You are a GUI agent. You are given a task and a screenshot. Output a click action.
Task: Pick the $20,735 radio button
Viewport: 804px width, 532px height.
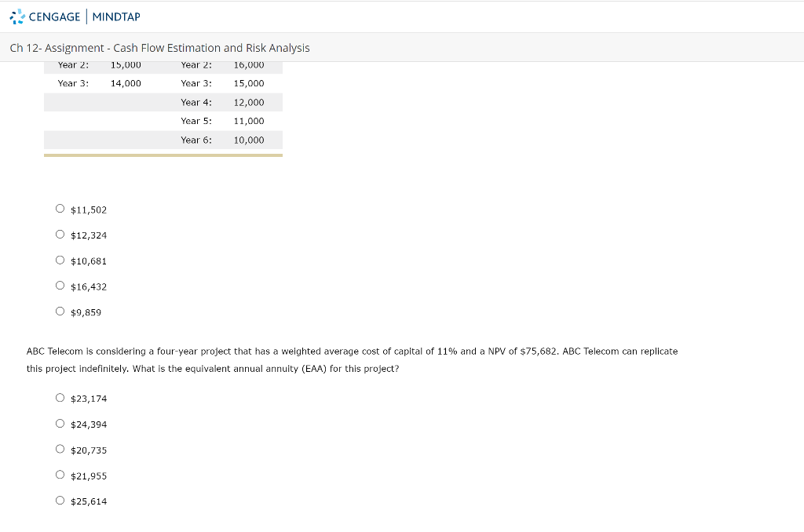pyautogui.click(x=60, y=449)
